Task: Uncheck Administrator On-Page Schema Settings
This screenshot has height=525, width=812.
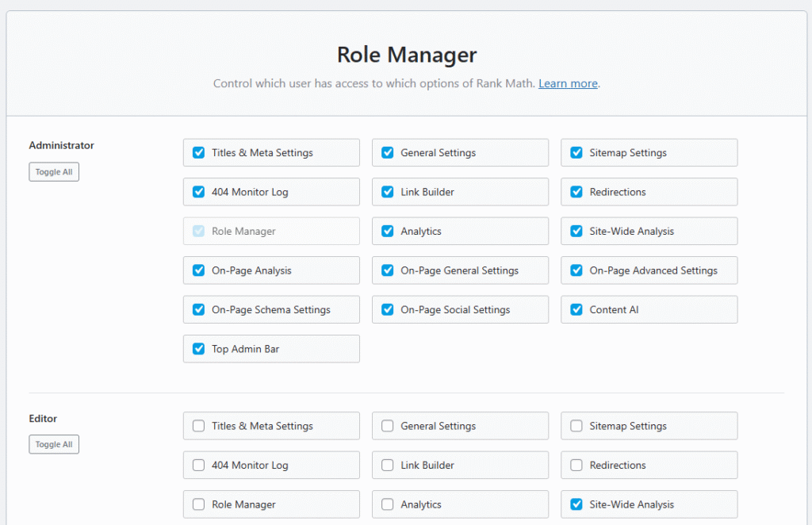Action: (x=199, y=309)
